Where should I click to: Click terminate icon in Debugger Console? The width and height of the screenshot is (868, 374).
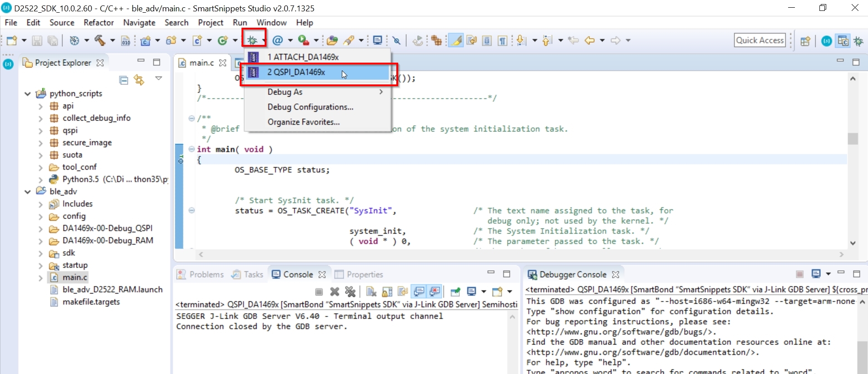coord(800,274)
